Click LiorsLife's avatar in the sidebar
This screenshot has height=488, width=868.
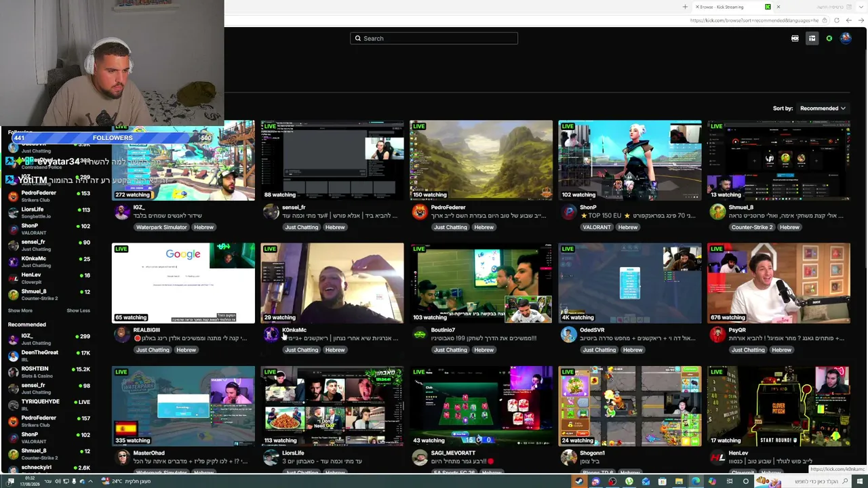click(x=13, y=212)
